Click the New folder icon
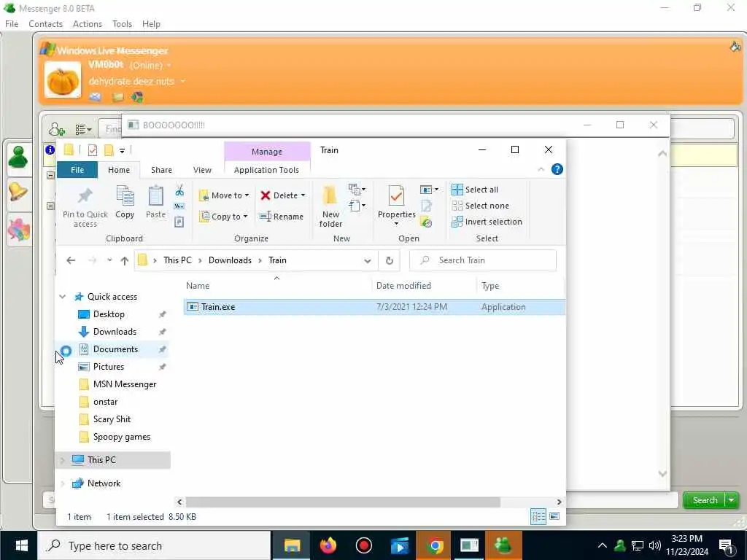 (330, 195)
